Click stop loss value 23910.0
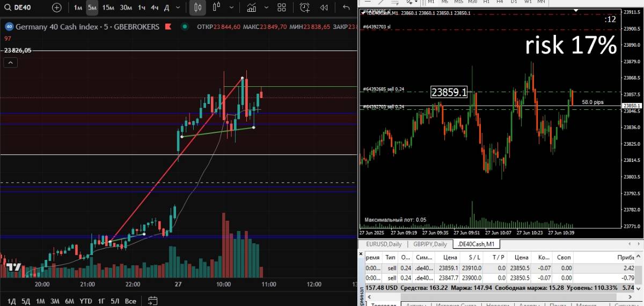This screenshot has height=306, width=644. pos(471,268)
